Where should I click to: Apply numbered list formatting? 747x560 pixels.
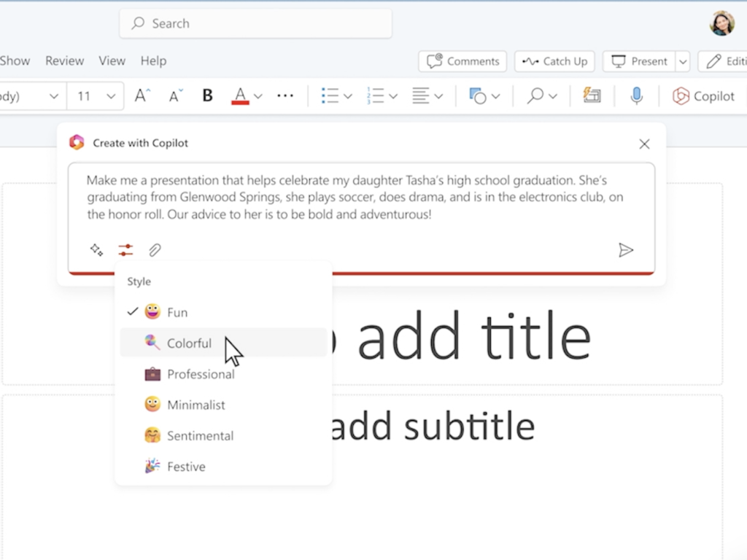(376, 96)
